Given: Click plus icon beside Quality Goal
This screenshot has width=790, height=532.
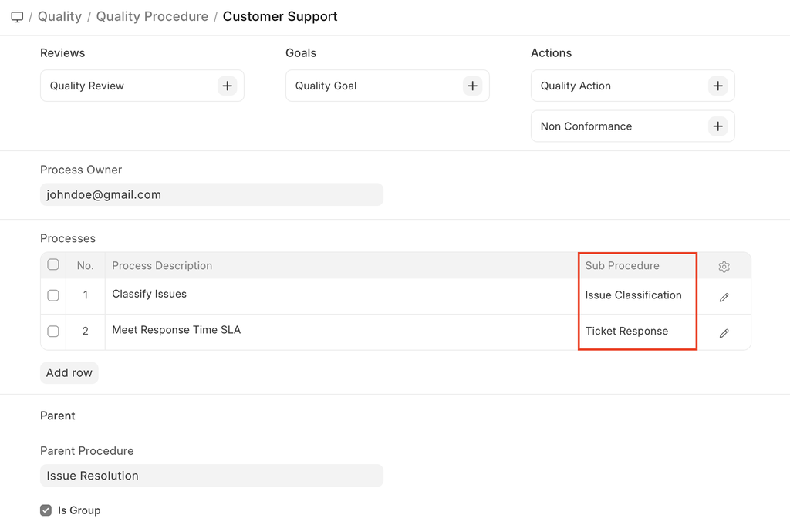Looking at the screenshot, I should click(x=472, y=86).
